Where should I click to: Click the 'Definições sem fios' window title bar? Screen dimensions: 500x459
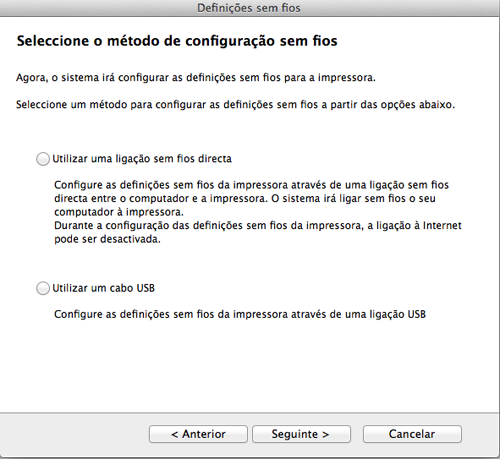[x=249, y=8]
